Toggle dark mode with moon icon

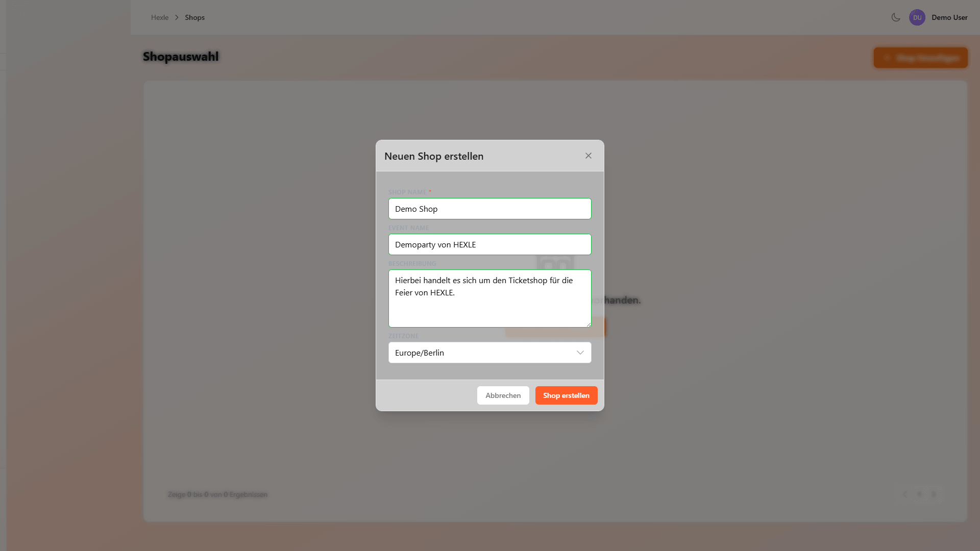click(x=895, y=17)
